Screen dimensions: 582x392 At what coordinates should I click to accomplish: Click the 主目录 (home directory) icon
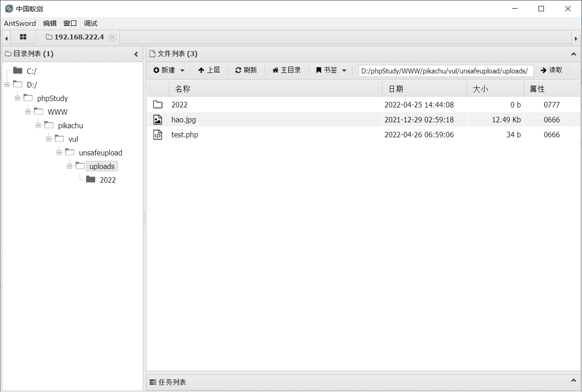[276, 70]
